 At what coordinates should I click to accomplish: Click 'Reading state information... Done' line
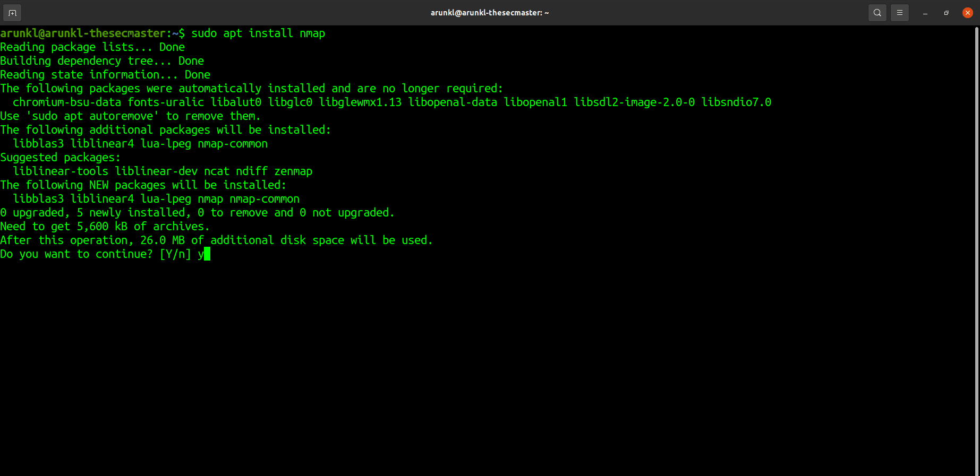pyautogui.click(x=105, y=75)
